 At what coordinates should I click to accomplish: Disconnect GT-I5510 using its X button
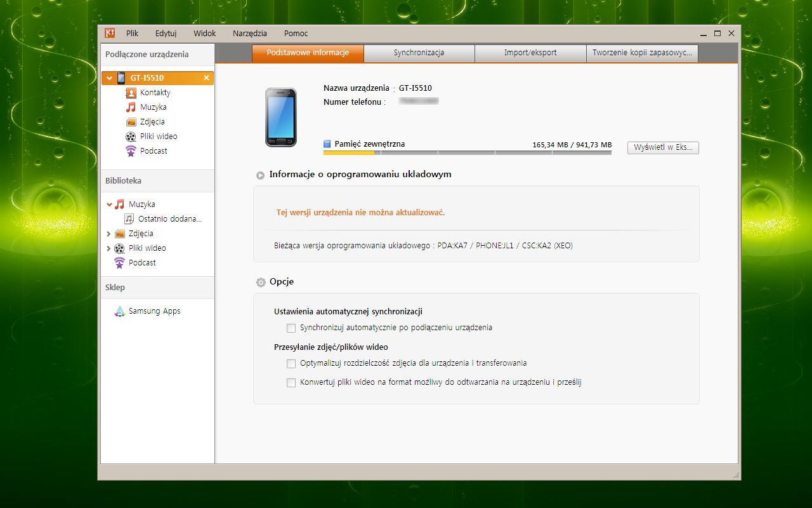tap(206, 78)
